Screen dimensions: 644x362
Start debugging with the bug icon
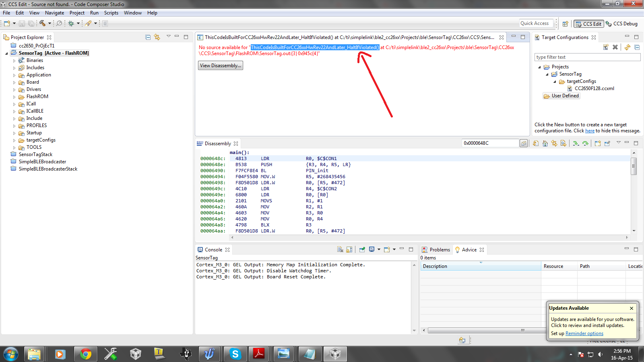71,23
